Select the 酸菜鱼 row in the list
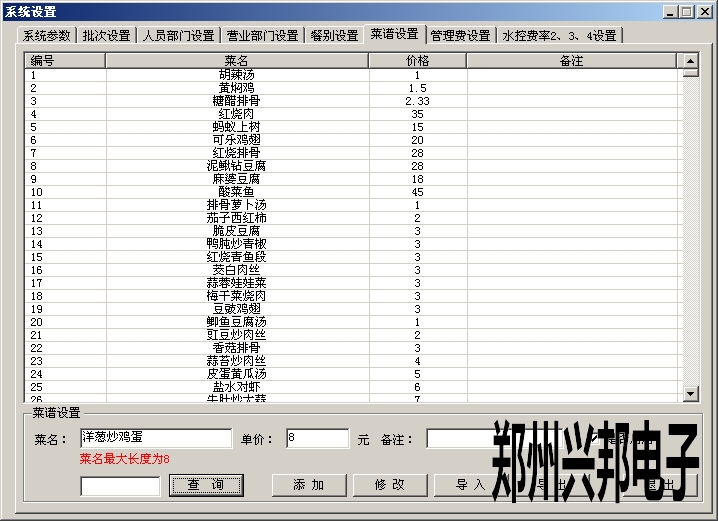 click(x=236, y=192)
